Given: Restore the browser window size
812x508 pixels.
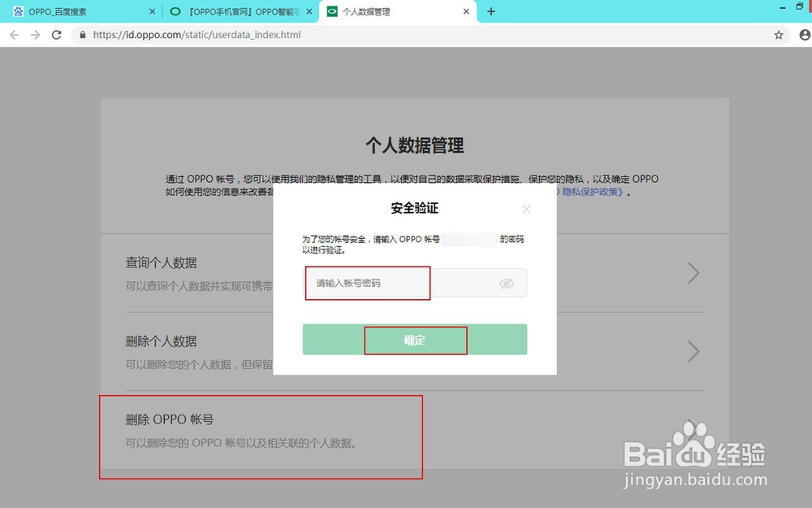Looking at the screenshot, I should [800, 7].
